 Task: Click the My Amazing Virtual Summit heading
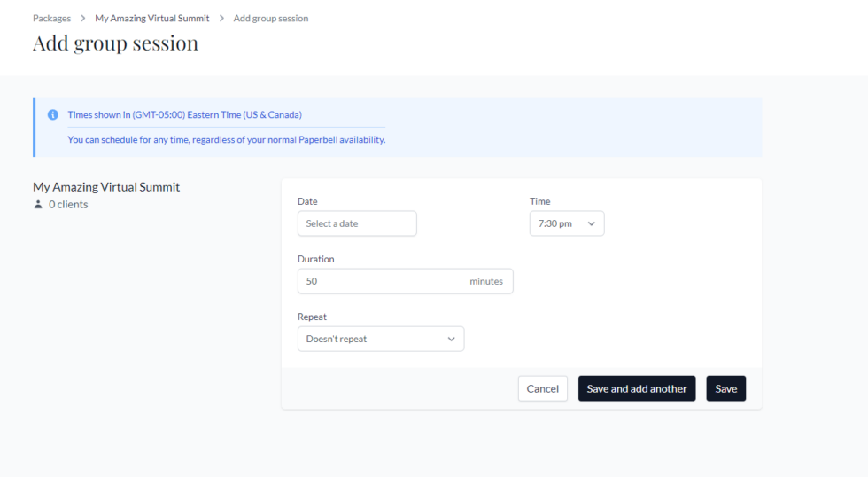click(x=106, y=187)
